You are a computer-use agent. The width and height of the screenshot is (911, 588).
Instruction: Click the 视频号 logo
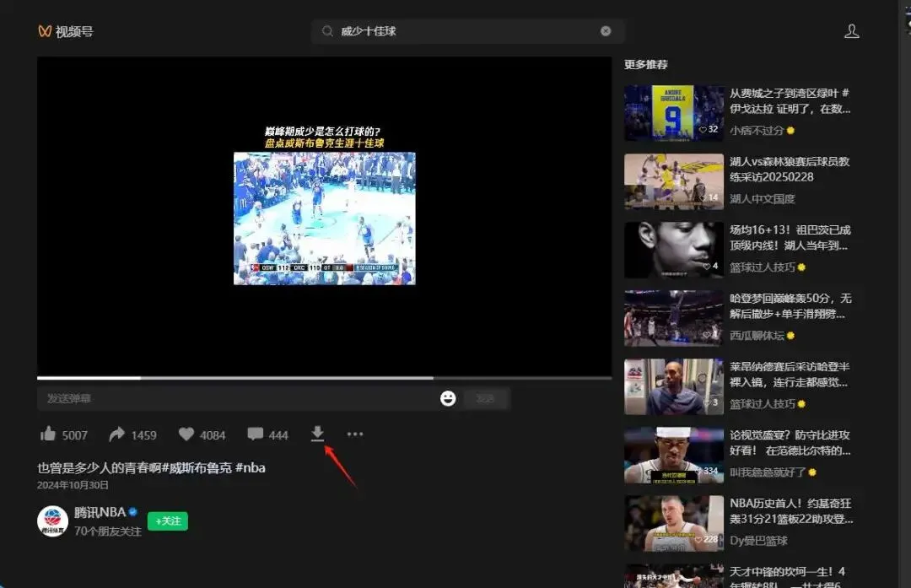click(x=65, y=31)
